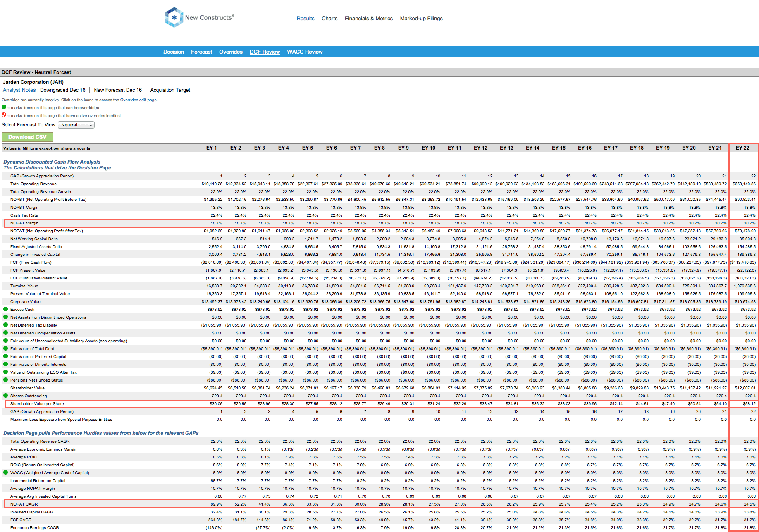This screenshot has height=532, width=759.
Task: Open the Select Forecast To View dropdown
Action: [x=76, y=125]
